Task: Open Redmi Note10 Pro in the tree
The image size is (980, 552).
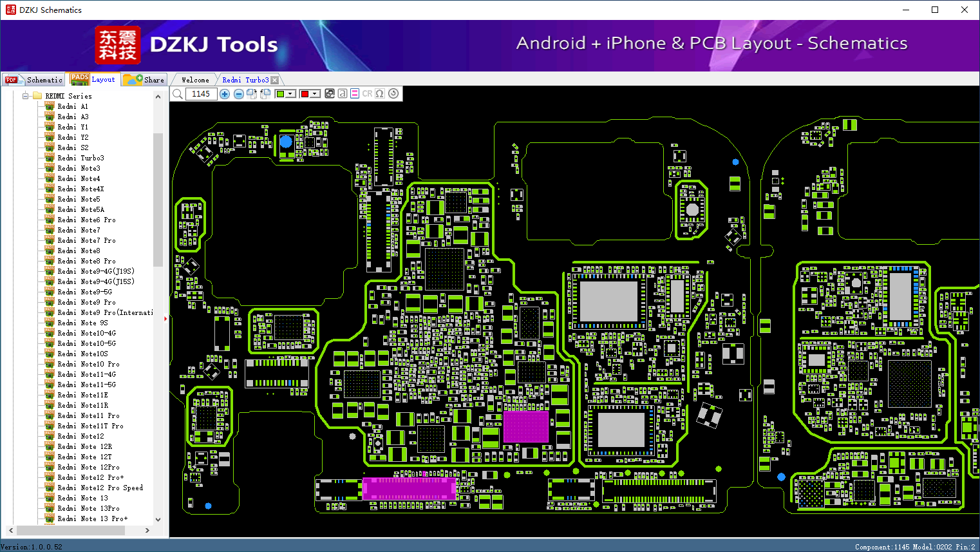Action: coord(88,364)
